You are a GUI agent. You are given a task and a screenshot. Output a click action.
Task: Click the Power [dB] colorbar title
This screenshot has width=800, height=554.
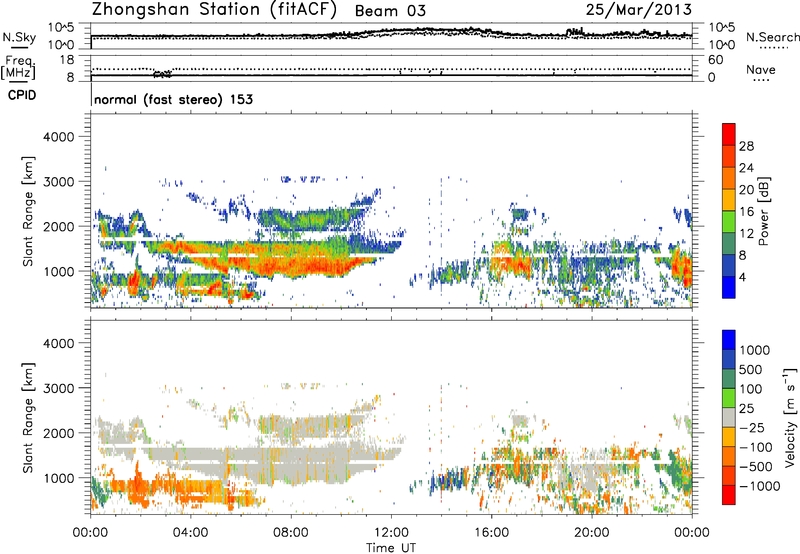coord(763,211)
